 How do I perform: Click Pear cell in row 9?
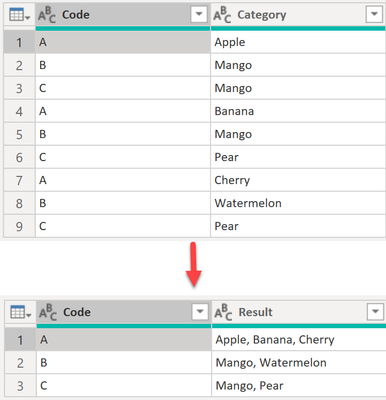coord(298,226)
